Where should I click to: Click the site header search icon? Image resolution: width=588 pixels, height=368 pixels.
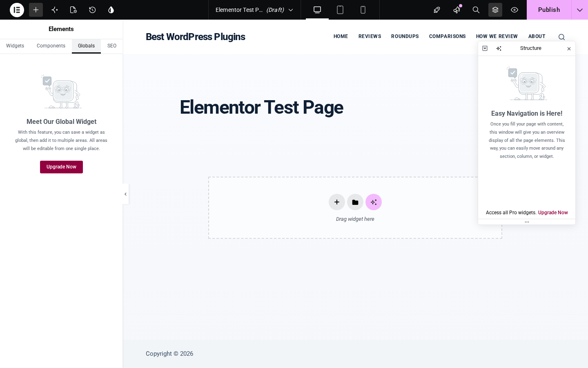point(561,37)
